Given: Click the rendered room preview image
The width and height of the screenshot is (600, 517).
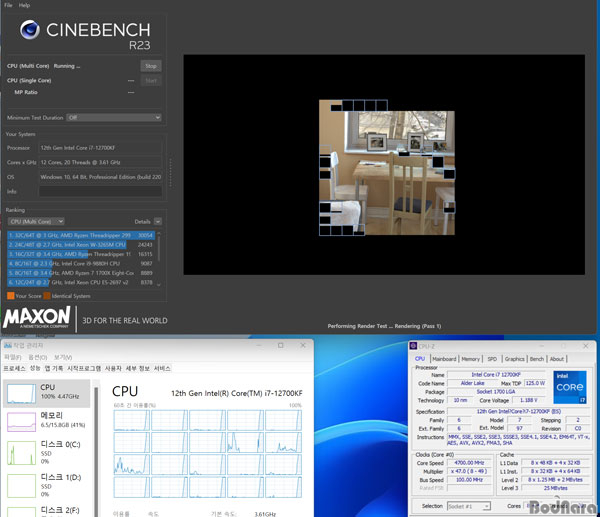Looking at the screenshot, I should coord(387,168).
